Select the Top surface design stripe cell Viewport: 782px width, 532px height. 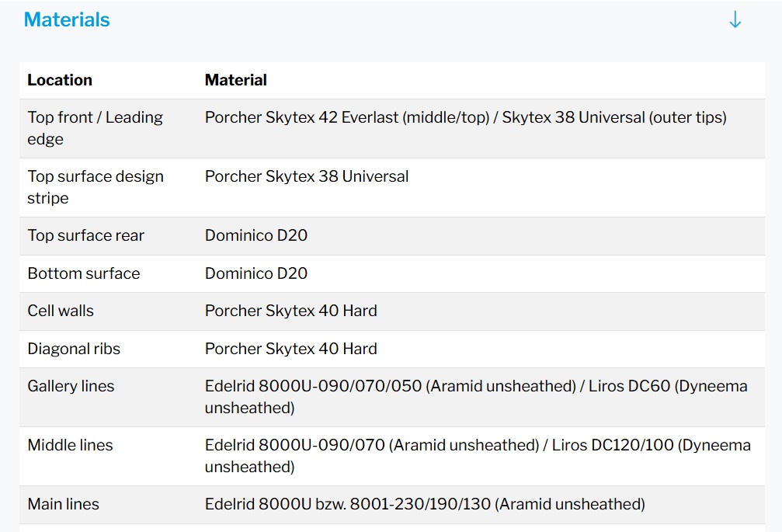point(95,187)
